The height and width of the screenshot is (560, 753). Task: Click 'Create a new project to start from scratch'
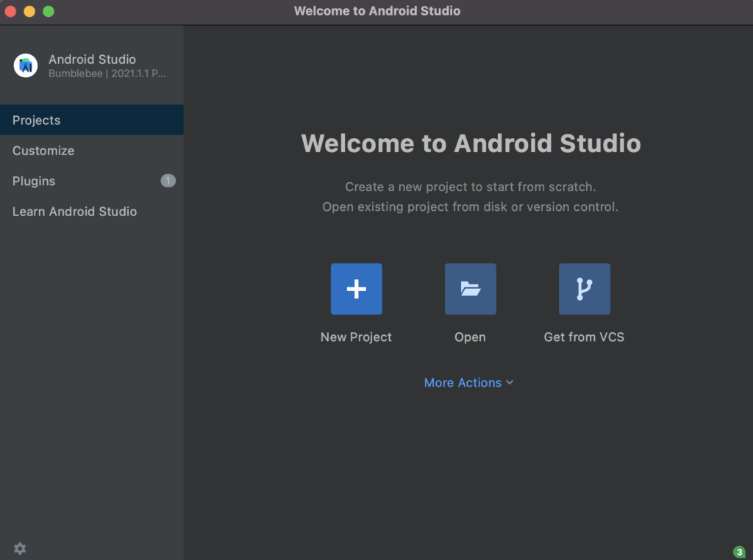(470, 187)
